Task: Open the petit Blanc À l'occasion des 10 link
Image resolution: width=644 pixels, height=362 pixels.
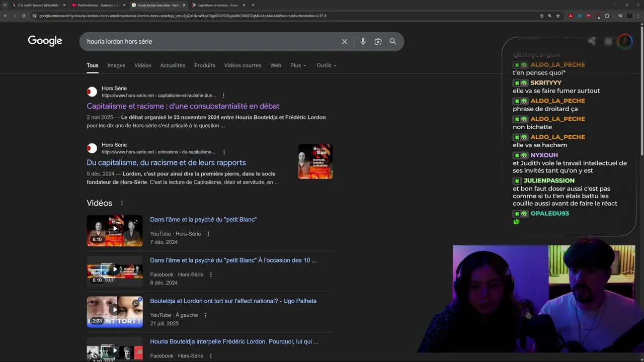Action: 233,260
